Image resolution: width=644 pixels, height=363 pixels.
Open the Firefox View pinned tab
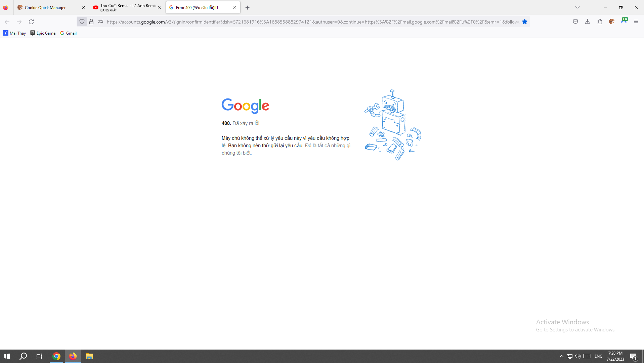point(6,7)
